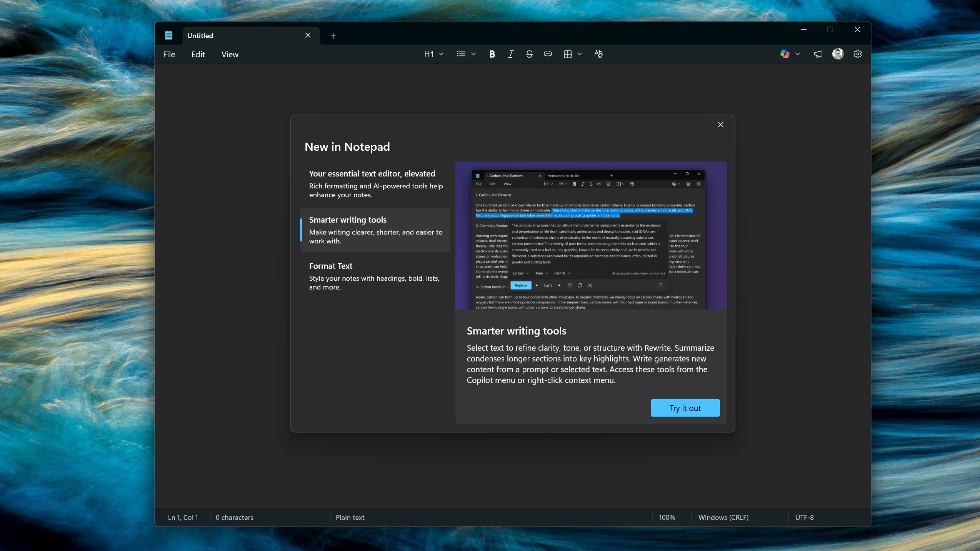Send feedback via the megaphone icon
The image size is (980, 551).
[818, 54]
